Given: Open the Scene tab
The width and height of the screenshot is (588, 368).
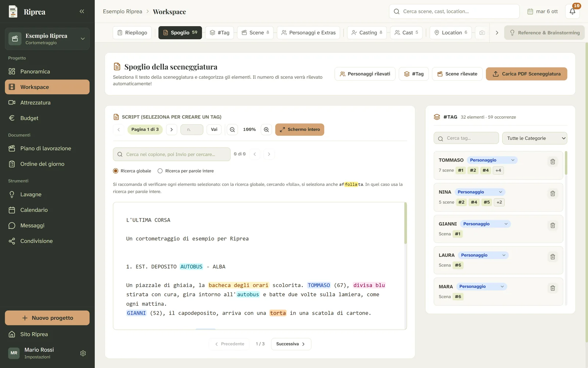Looking at the screenshot, I should pos(255,33).
